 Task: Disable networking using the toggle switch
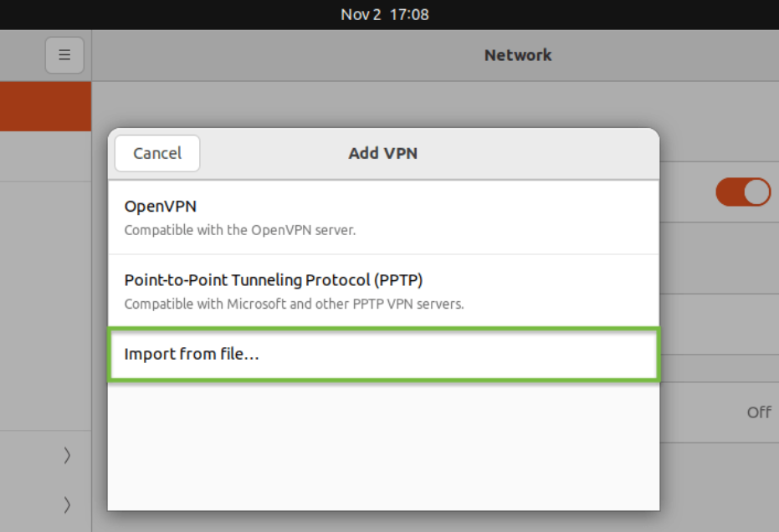(743, 192)
